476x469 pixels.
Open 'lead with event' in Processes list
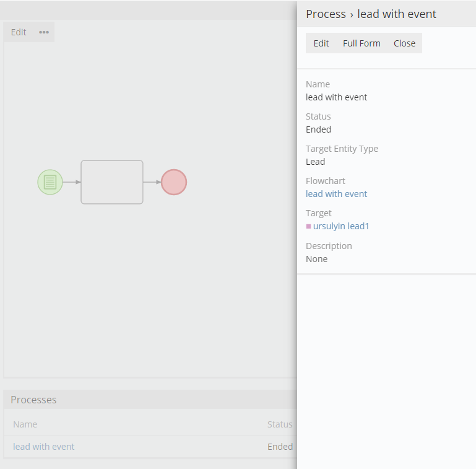[44, 446]
